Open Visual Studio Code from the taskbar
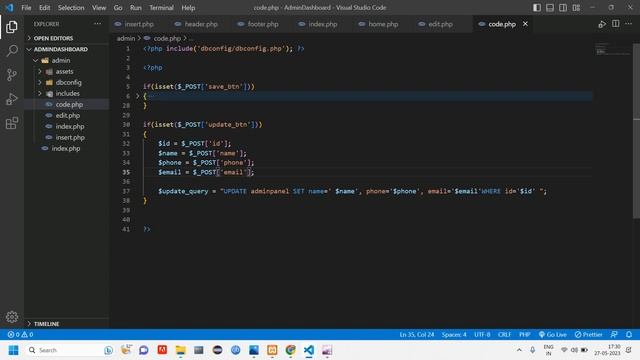 coord(309,350)
